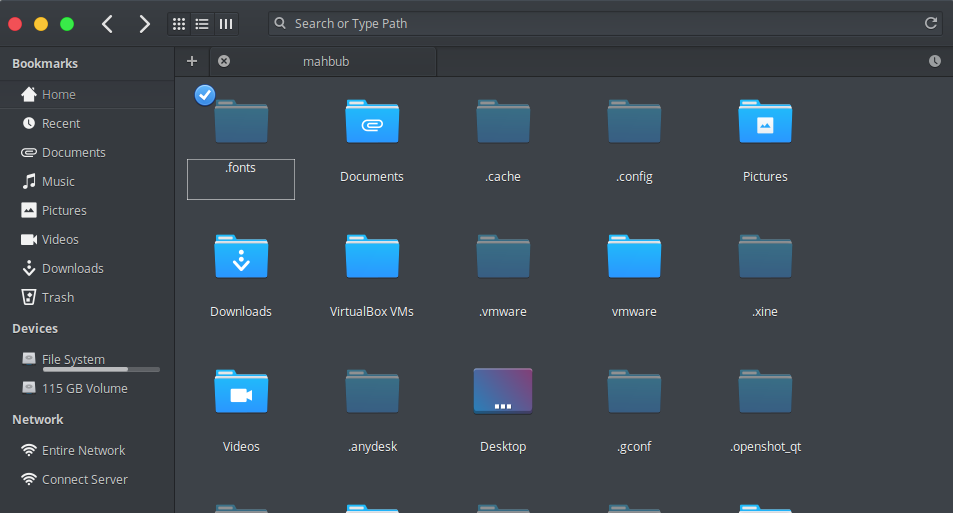Select the Documents folder icon
953x513 pixels.
[x=372, y=122]
